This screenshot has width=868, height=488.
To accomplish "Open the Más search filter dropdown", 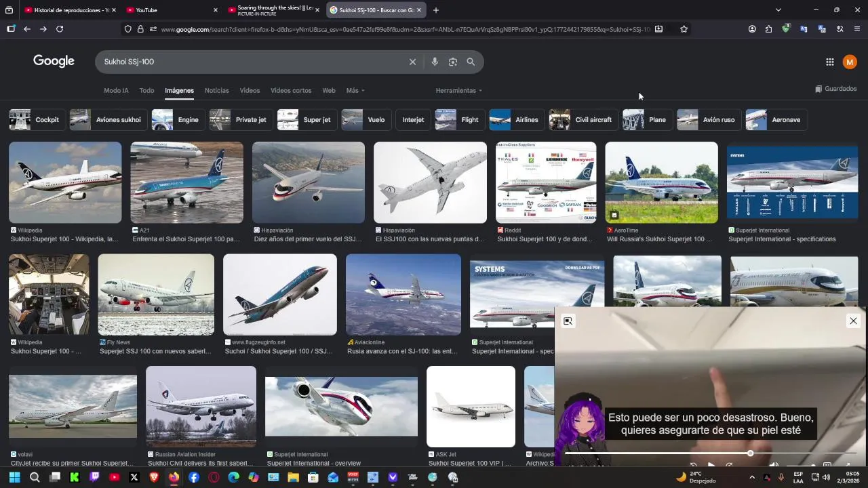I will click(x=355, y=90).
